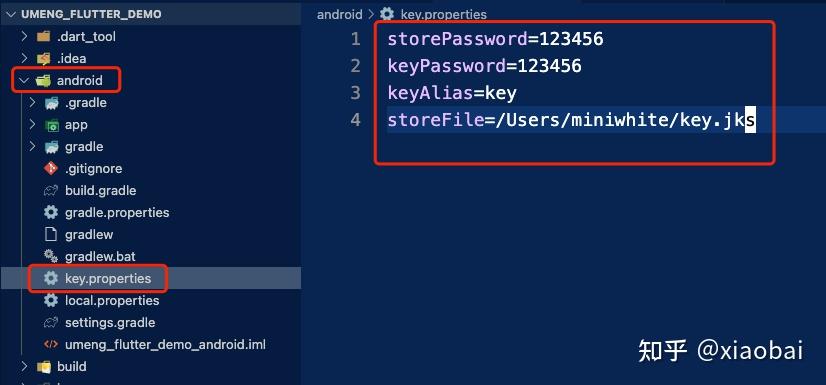Viewport: 826px width, 385px height.
Task: Click the gradlew blank file icon
Action: (51, 234)
